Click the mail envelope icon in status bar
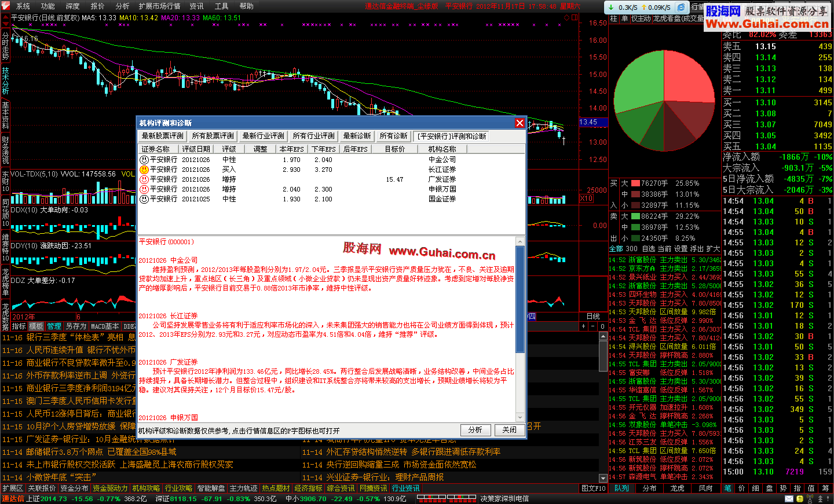 789,499
